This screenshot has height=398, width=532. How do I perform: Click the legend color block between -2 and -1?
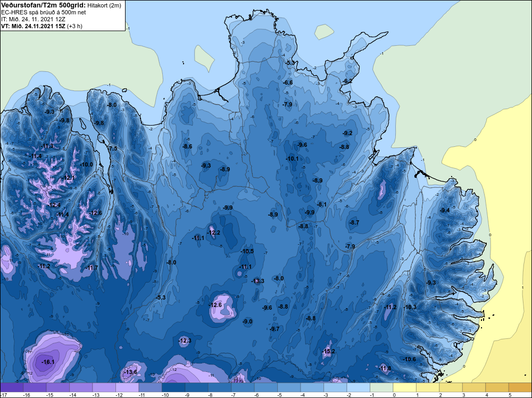click(358, 387)
